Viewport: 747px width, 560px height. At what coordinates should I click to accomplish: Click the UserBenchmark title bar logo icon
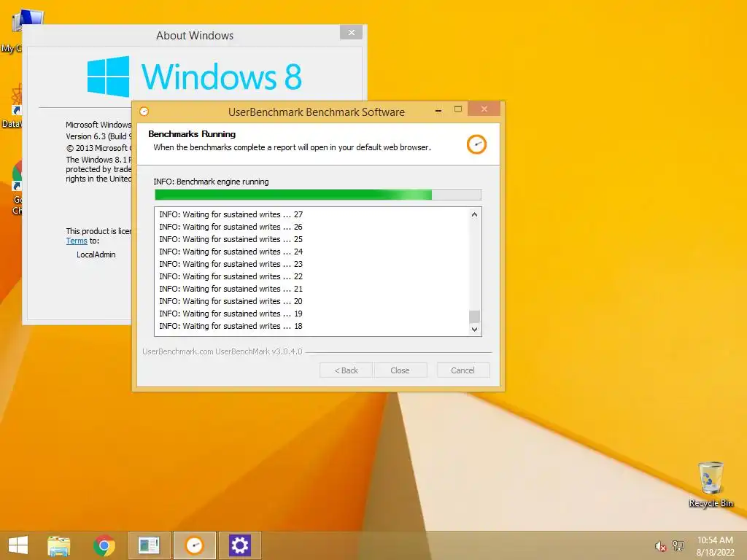coord(144,112)
